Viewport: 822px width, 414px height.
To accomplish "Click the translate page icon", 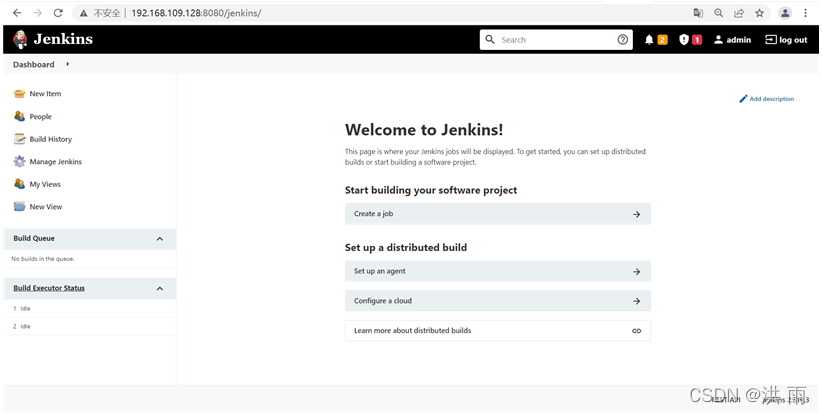I will coord(698,13).
